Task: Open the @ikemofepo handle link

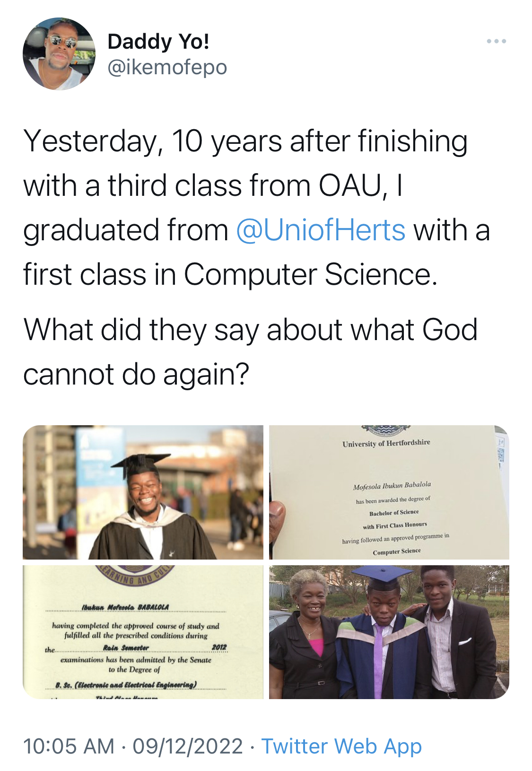Action: coord(167,68)
